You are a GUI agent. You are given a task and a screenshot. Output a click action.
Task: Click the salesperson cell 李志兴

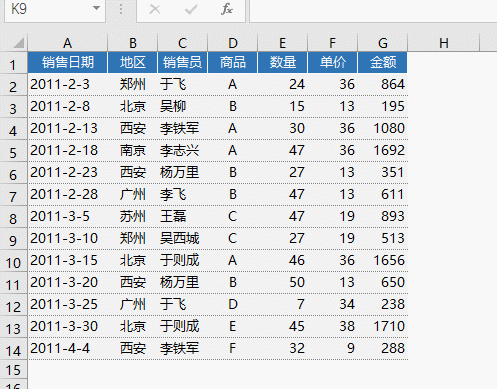(182, 150)
